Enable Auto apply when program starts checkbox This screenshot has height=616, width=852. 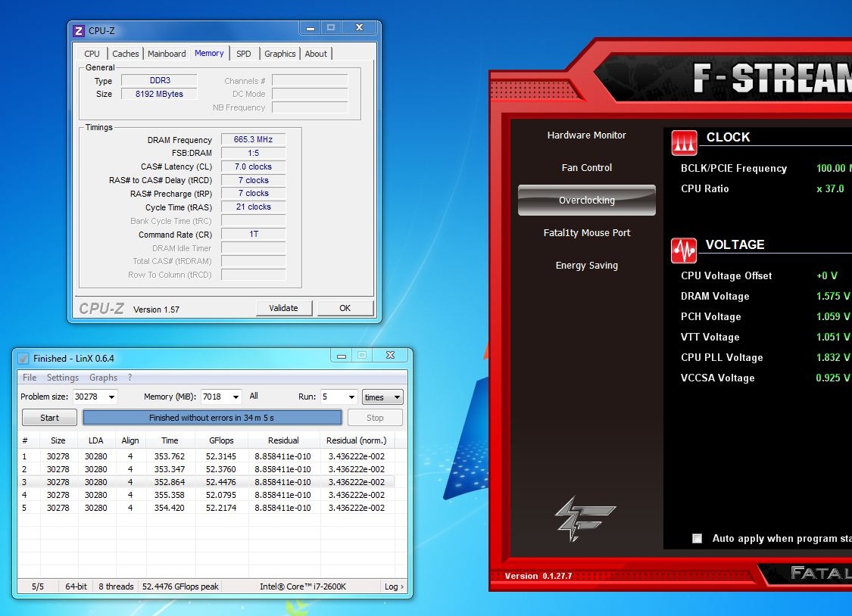[697, 539]
